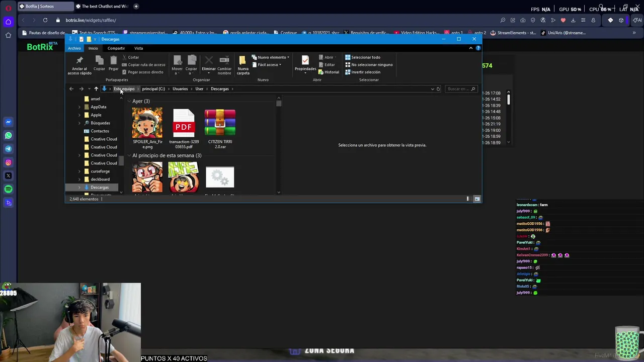The image size is (644, 362).
Task: Open address bar history dropdown
Action: 432,89
